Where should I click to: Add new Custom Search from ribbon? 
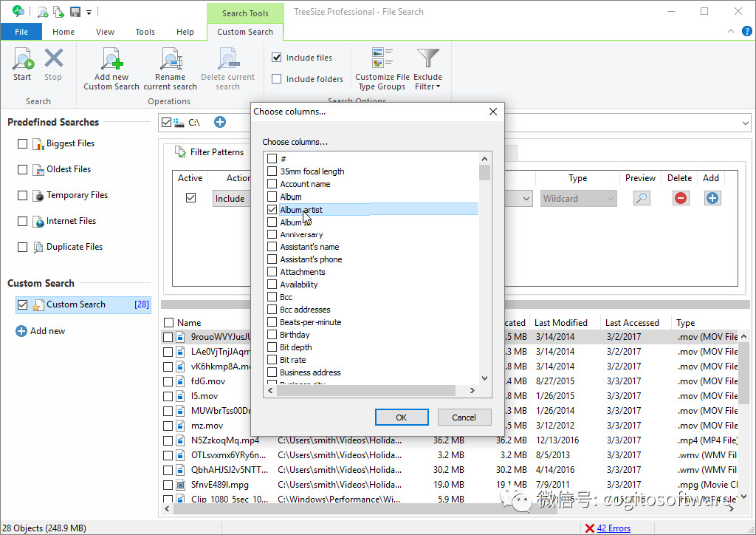(111, 58)
